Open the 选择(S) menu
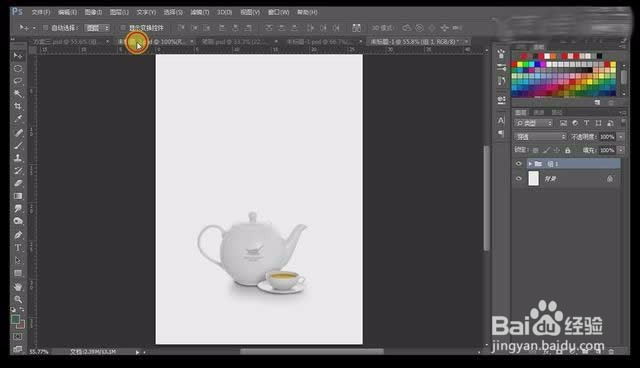 click(x=173, y=12)
